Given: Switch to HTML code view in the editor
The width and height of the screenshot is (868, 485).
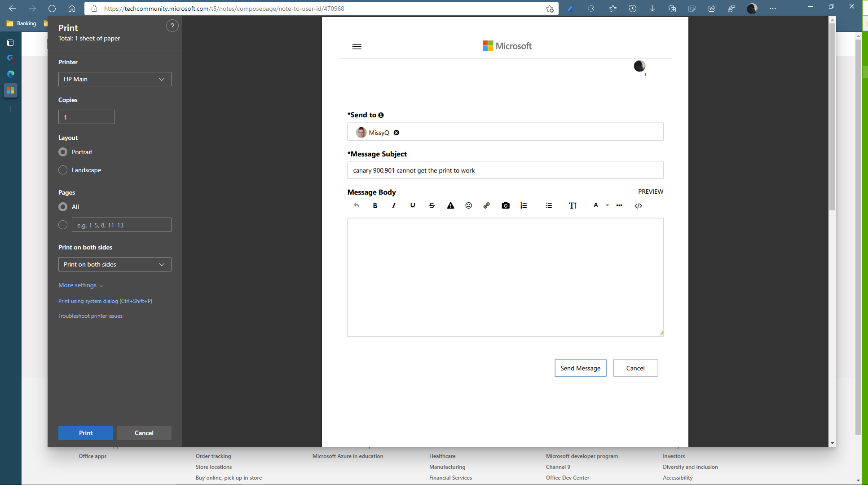Looking at the screenshot, I should [638, 205].
